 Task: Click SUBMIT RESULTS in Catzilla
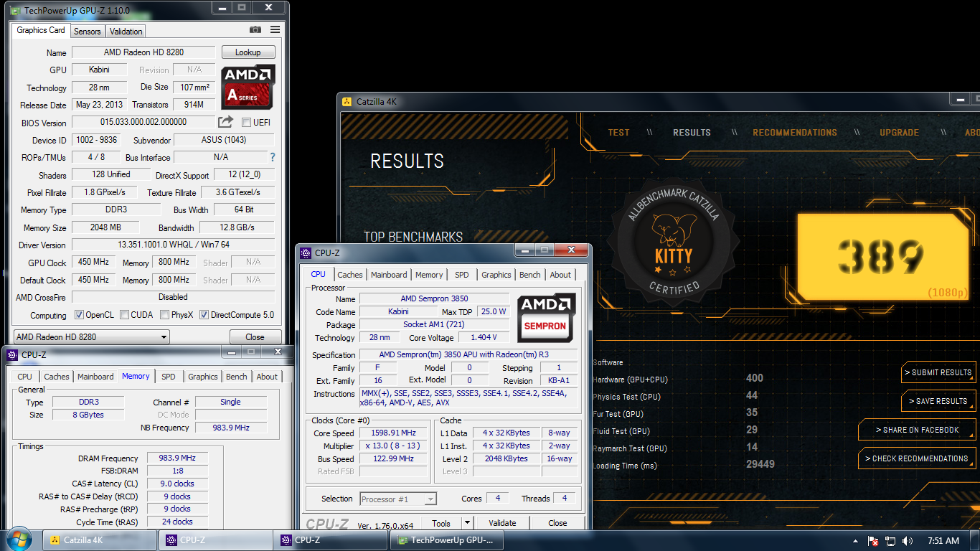(938, 372)
